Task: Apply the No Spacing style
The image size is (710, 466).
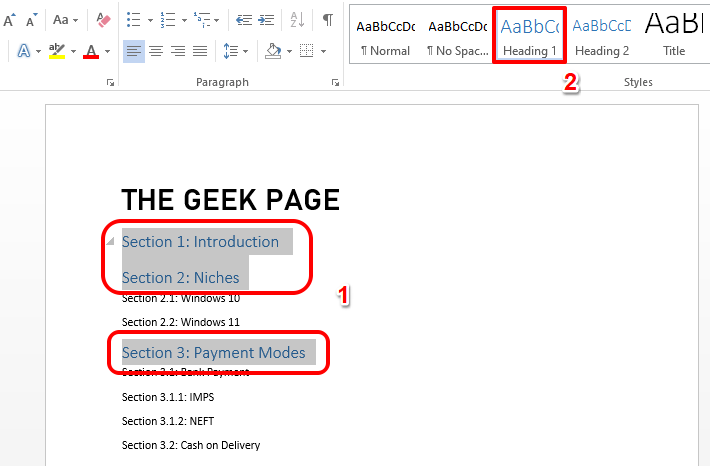Action: coord(458,38)
